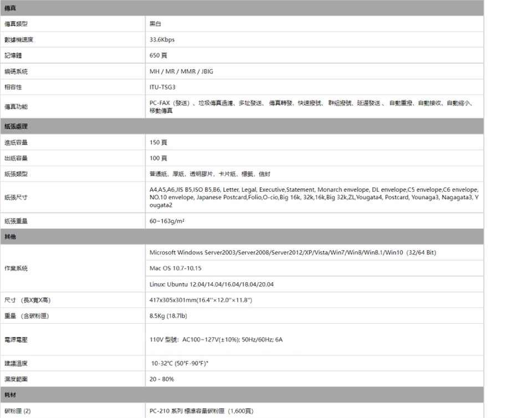The height and width of the screenshot is (418, 532).
Task: Select the 33.6Kbps modem speed value
Action: pyautogui.click(x=162, y=40)
